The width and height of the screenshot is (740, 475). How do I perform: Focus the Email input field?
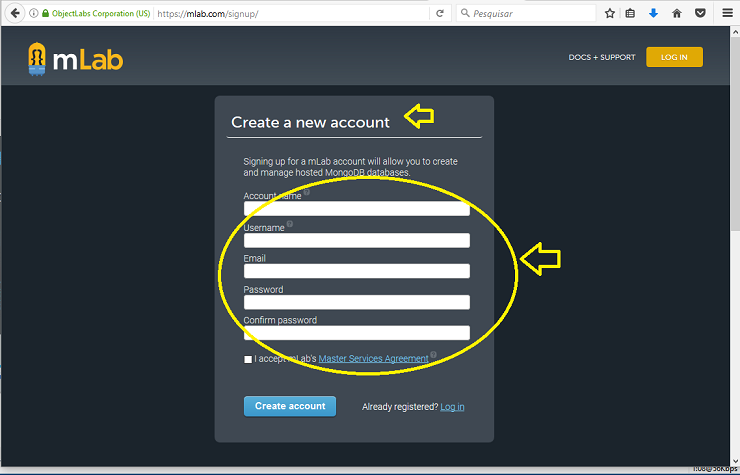click(x=357, y=271)
